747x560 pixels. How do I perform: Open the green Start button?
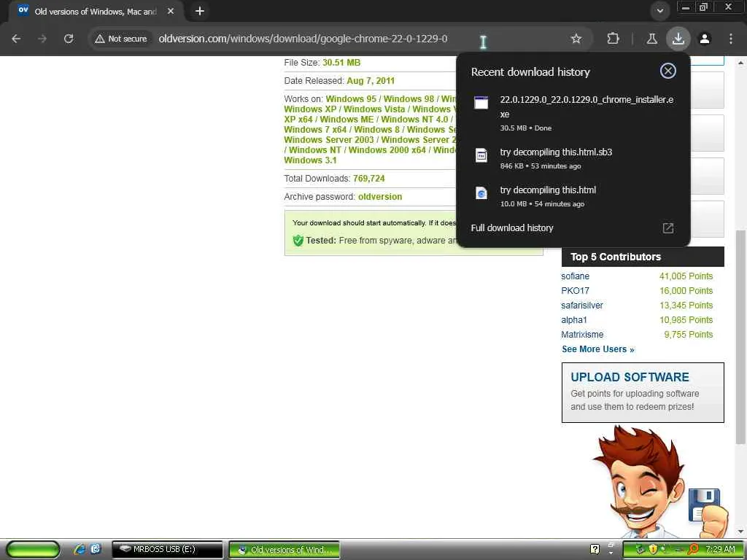coord(32,550)
